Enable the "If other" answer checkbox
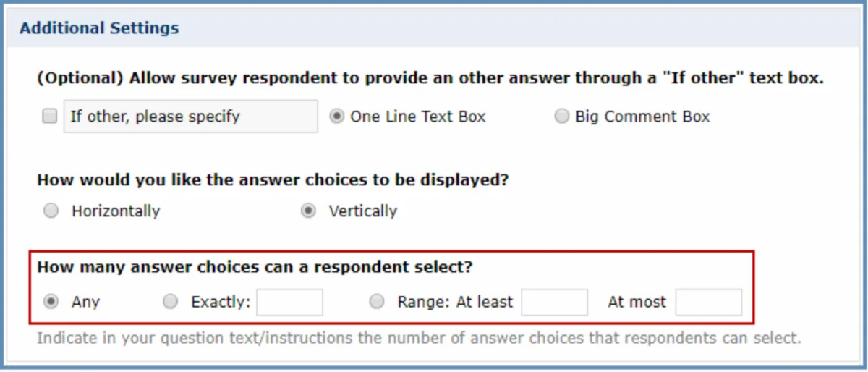This screenshot has width=868, height=372. point(49,117)
